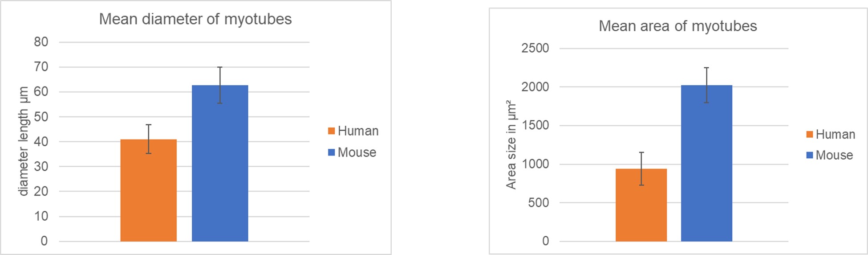The width and height of the screenshot is (868, 255).
Task: Click the Human legend label in area chart
Action: tap(836, 135)
